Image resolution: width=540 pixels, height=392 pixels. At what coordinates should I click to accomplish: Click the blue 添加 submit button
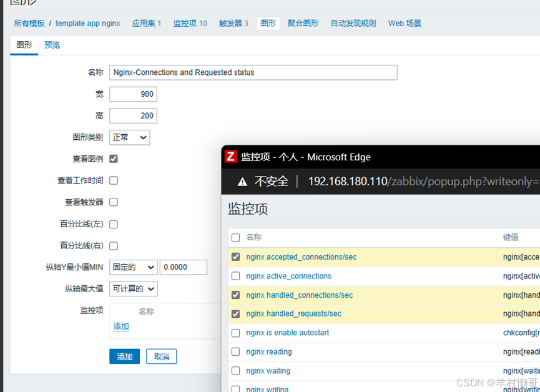tap(125, 356)
